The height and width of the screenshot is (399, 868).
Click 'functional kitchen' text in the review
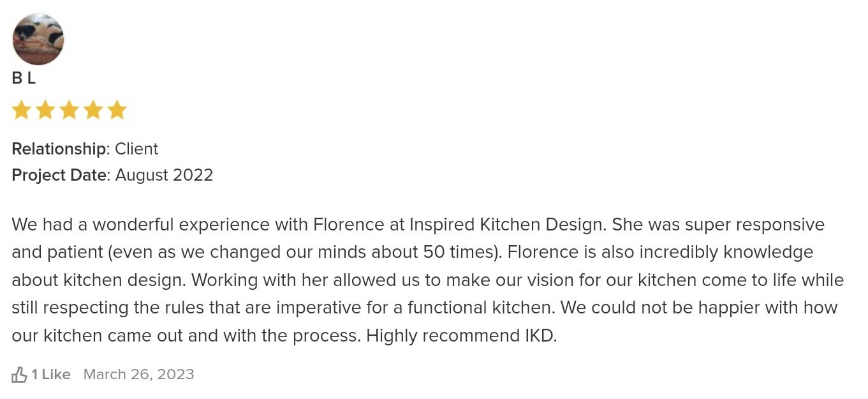click(x=480, y=308)
